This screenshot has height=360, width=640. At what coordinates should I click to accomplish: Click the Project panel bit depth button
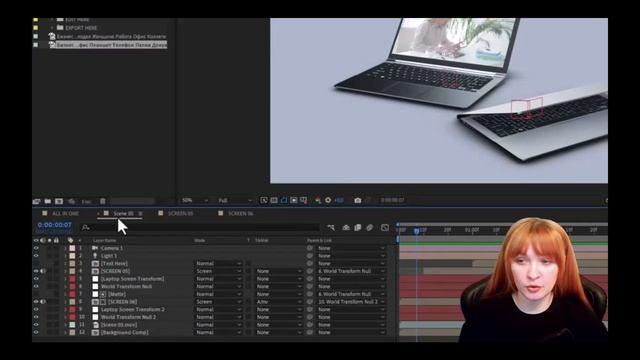click(x=86, y=202)
